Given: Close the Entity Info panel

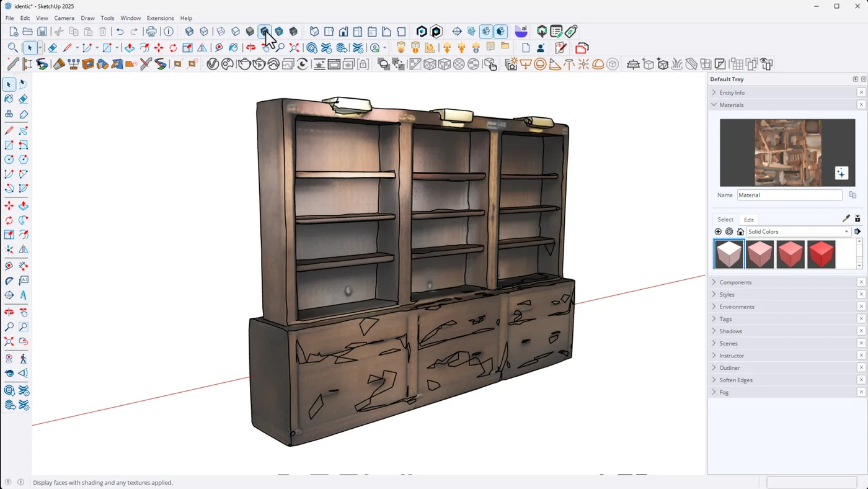Looking at the screenshot, I should pos(861,92).
